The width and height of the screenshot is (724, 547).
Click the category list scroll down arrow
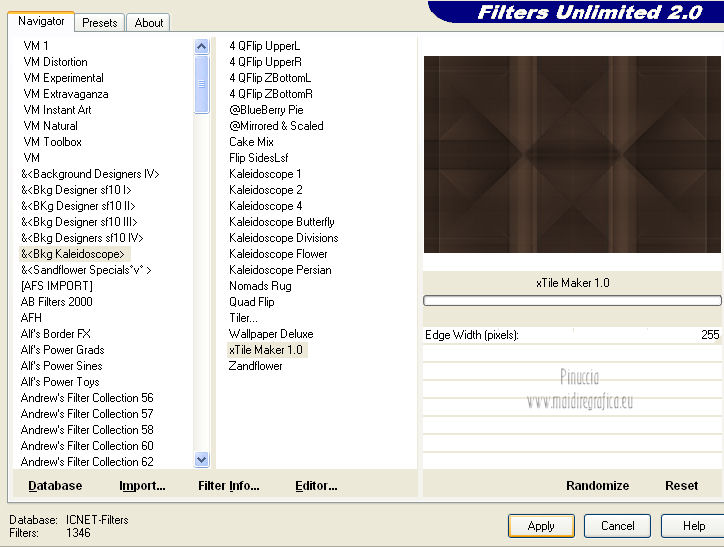click(201, 459)
